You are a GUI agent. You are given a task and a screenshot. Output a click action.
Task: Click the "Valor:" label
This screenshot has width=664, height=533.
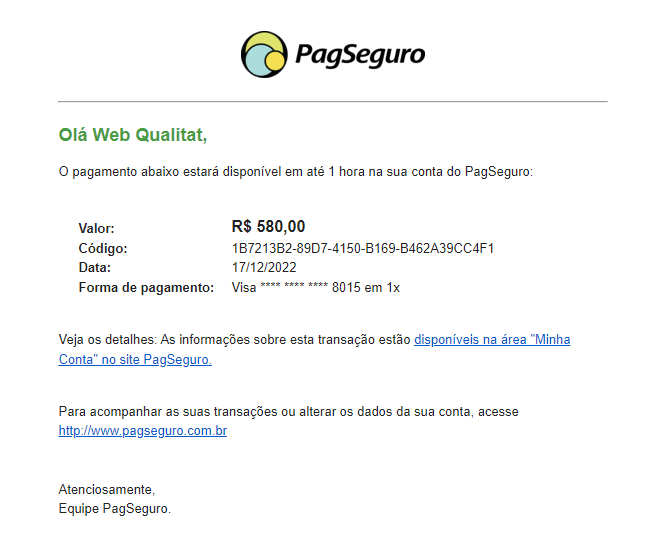(x=96, y=229)
